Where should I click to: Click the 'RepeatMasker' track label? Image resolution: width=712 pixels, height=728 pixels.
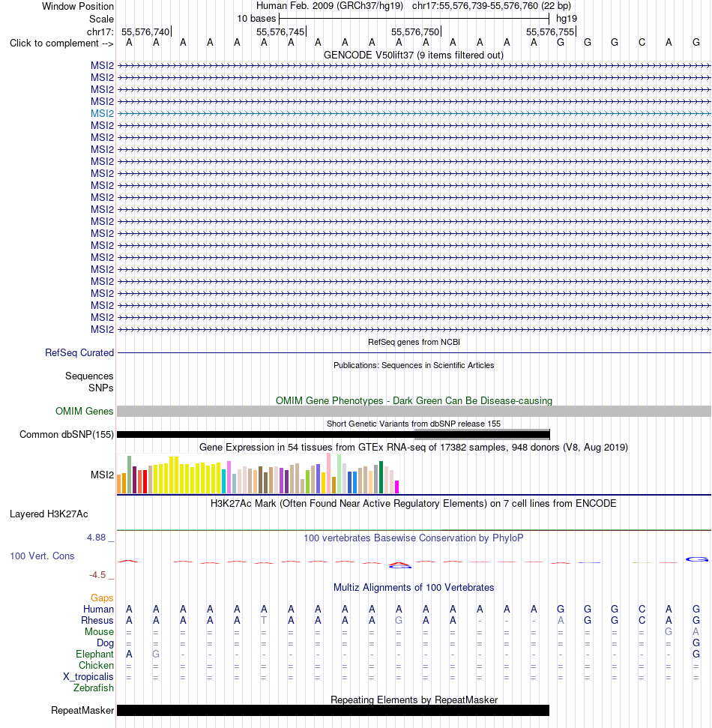(x=82, y=711)
